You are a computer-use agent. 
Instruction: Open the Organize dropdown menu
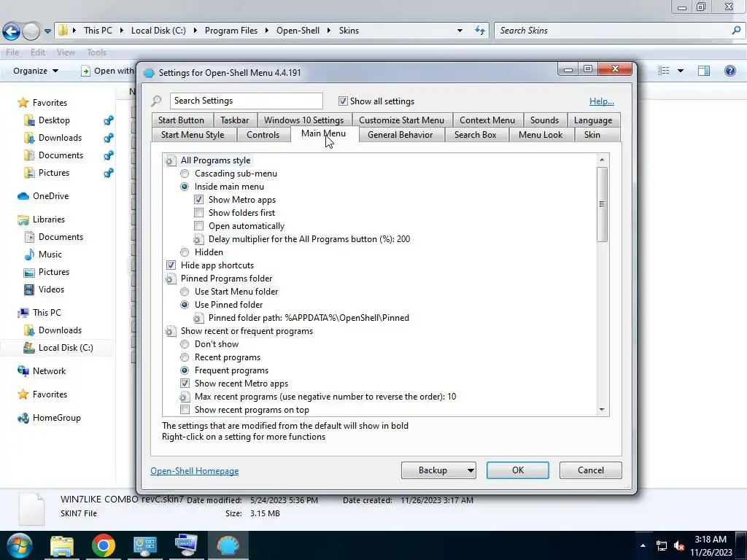36,71
